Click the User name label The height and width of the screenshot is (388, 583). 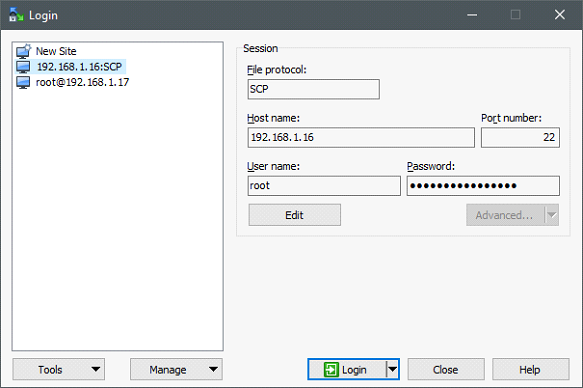(x=273, y=166)
